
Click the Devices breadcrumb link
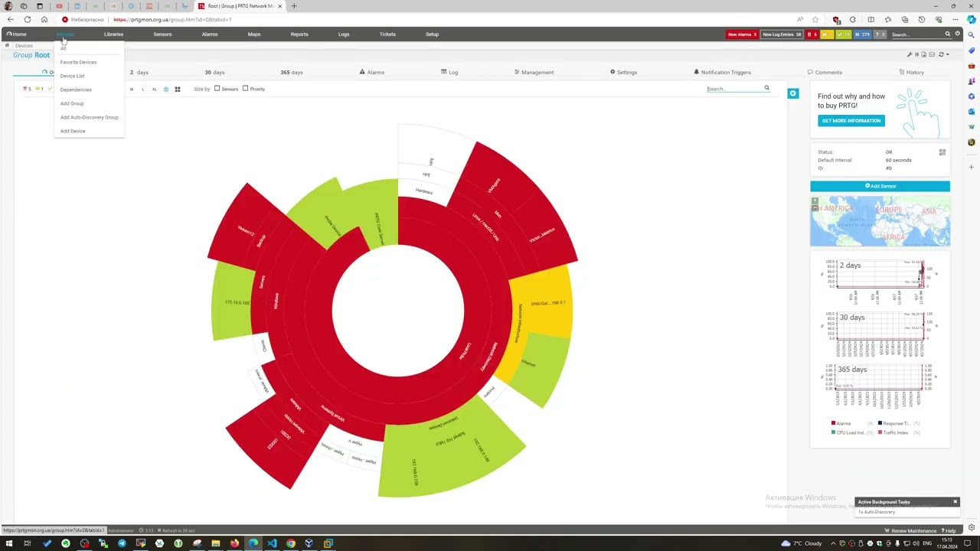tap(24, 46)
